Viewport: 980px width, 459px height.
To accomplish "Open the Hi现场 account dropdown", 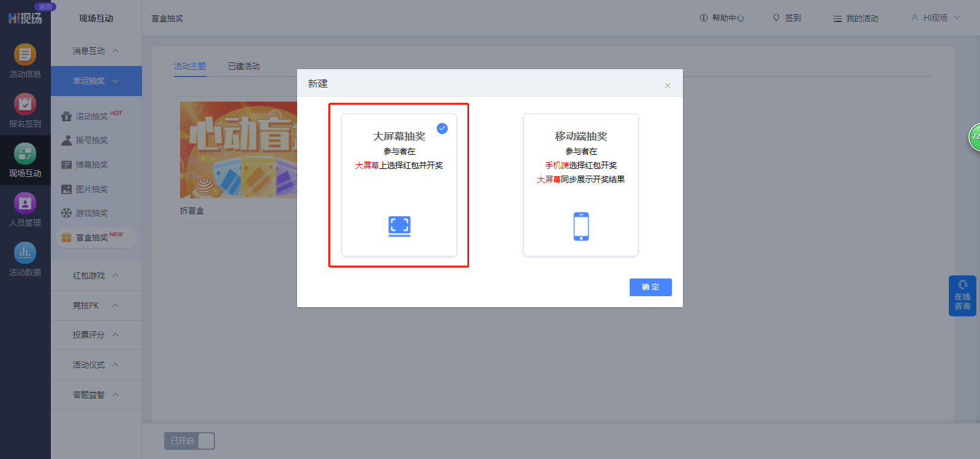I will click(x=936, y=18).
